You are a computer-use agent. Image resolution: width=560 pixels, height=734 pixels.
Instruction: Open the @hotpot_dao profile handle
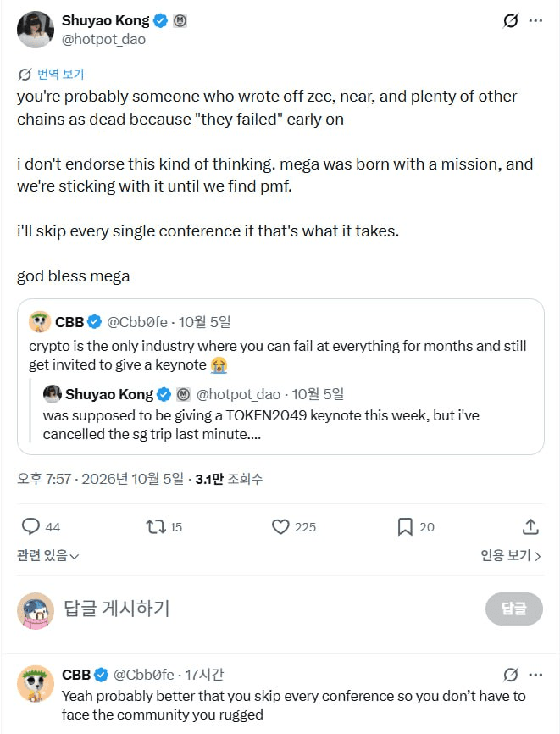pyautogui.click(x=103, y=39)
